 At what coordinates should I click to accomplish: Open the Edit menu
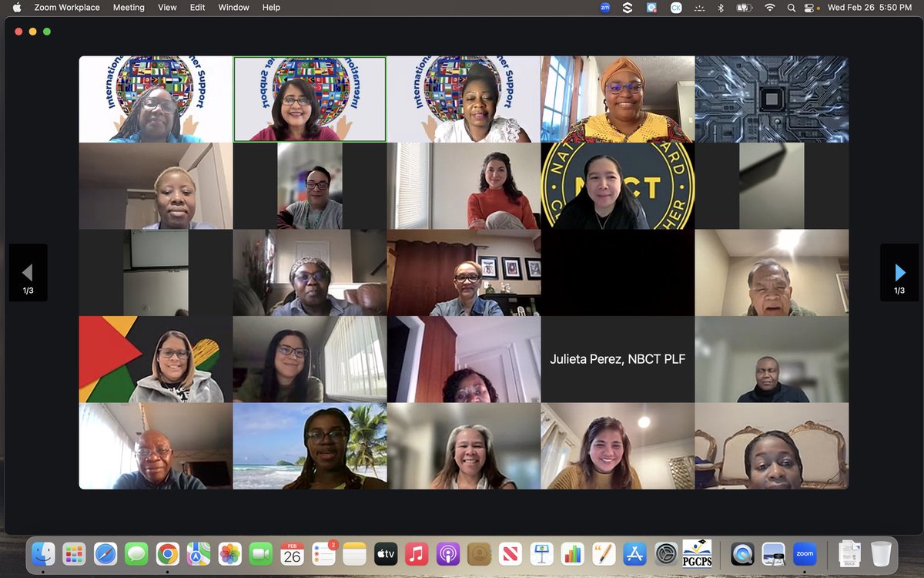(x=198, y=8)
